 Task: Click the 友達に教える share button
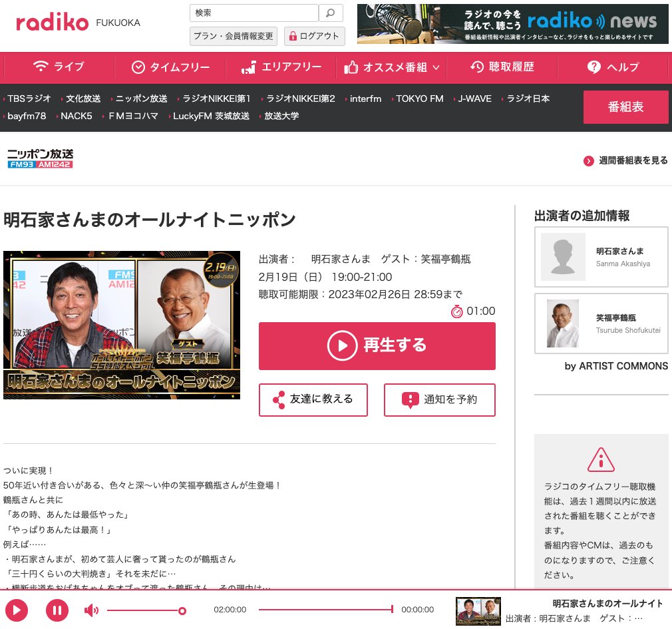(313, 400)
